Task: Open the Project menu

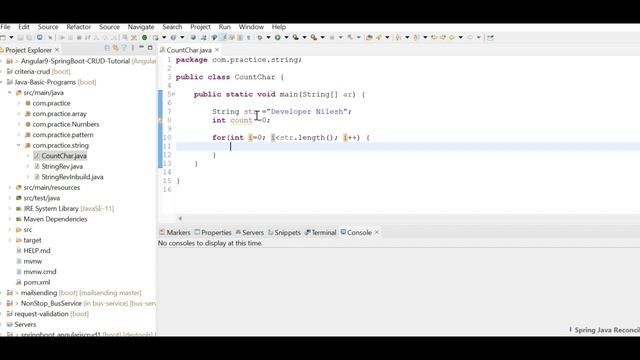Action: click(200, 27)
